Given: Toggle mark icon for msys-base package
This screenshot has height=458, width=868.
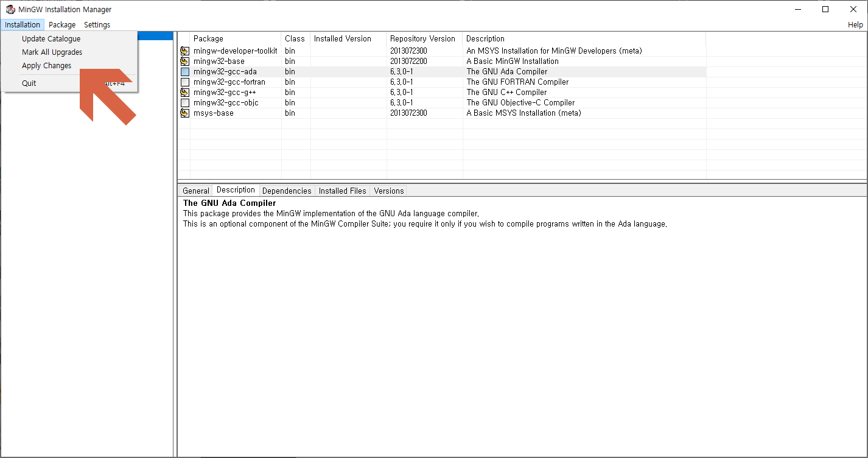Looking at the screenshot, I should tap(184, 113).
